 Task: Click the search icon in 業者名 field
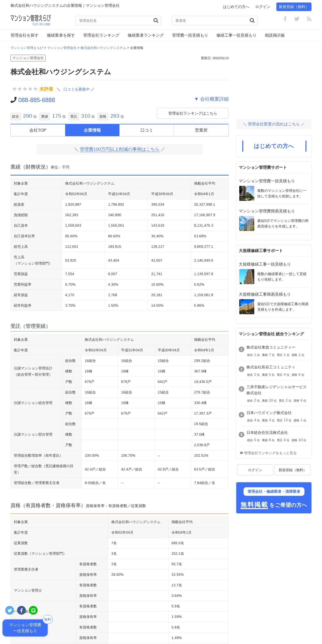tap(252, 21)
